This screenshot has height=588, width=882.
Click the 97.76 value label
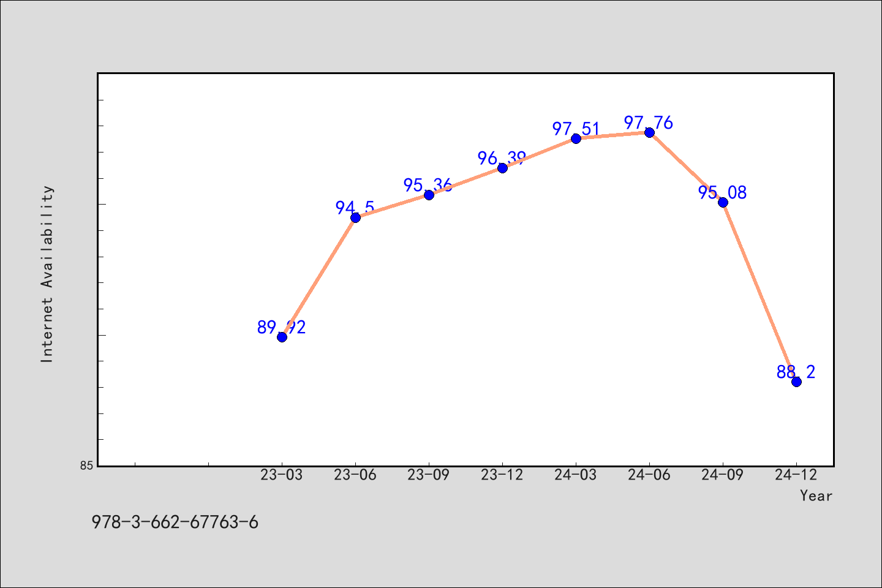coord(649,123)
